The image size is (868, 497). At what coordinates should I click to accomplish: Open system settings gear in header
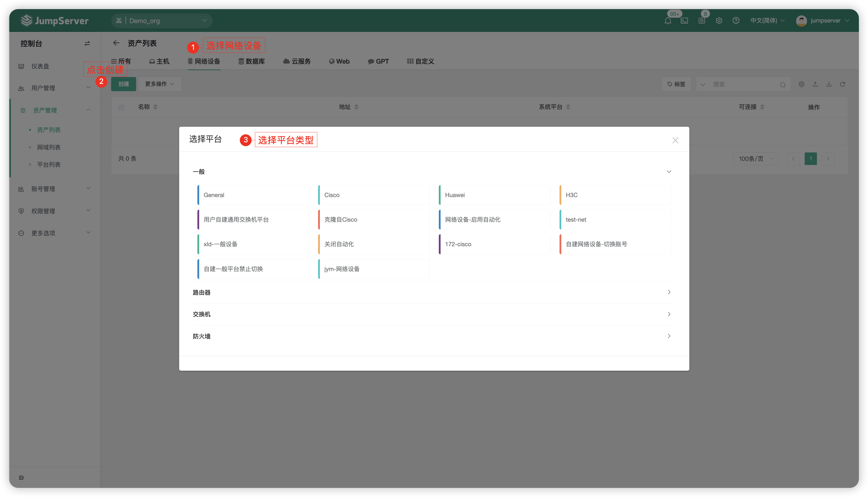pos(719,21)
